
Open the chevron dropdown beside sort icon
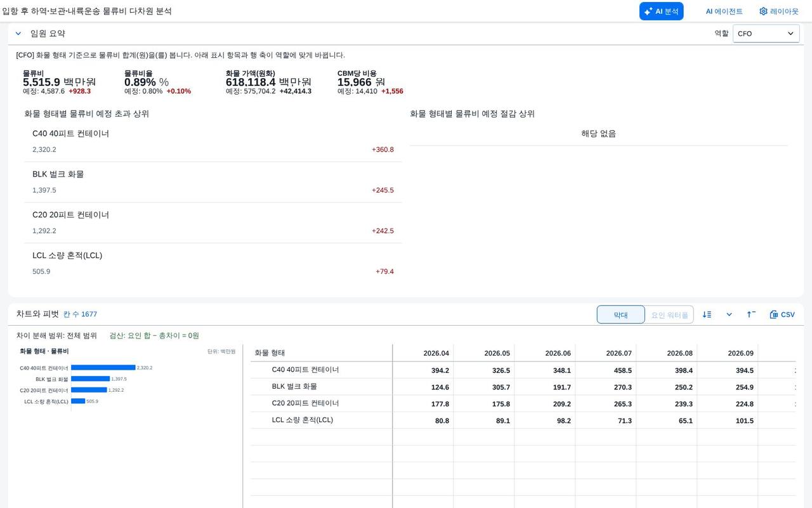coord(729,314)
